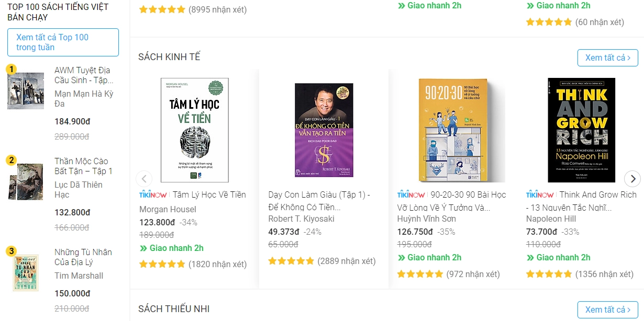Open the Think And Grow Rich cover
The width and height of the screenshot is (644, 321).
[x=582, y=130]
